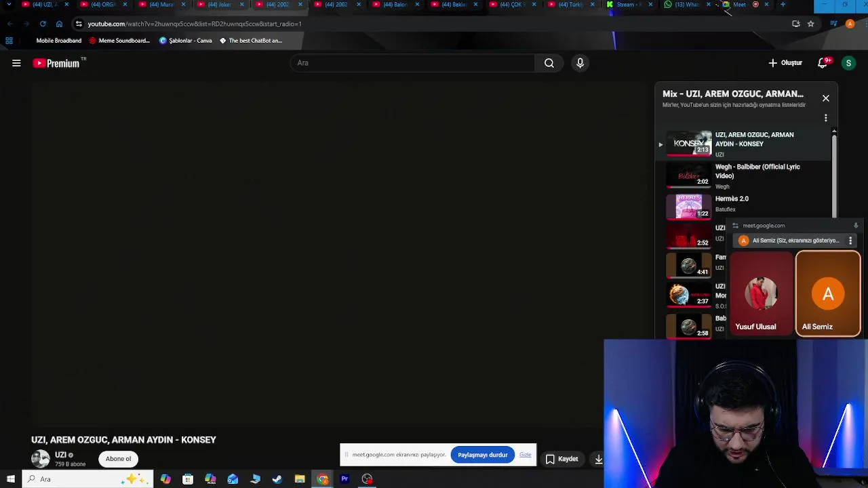Play the Hermès 1:22 thumbnail
The image size is (868, 488).
(689, 207)
